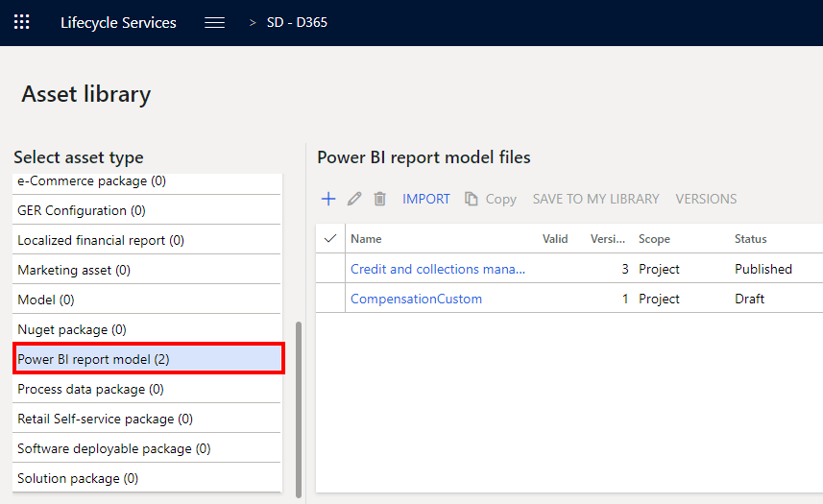
Task: Open Lifecycle Services home link
Action: click(x=119, y=22)
